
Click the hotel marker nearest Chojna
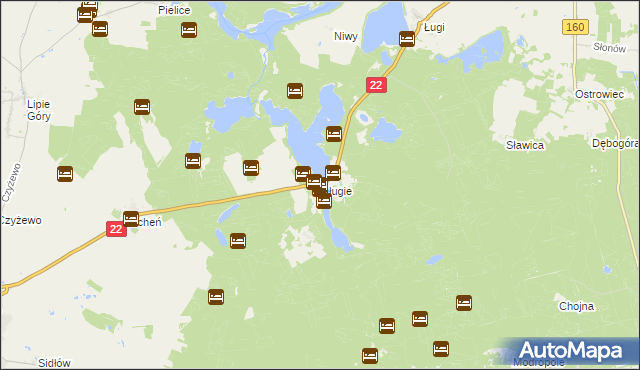pyautogui.click(x=464, y=303)
